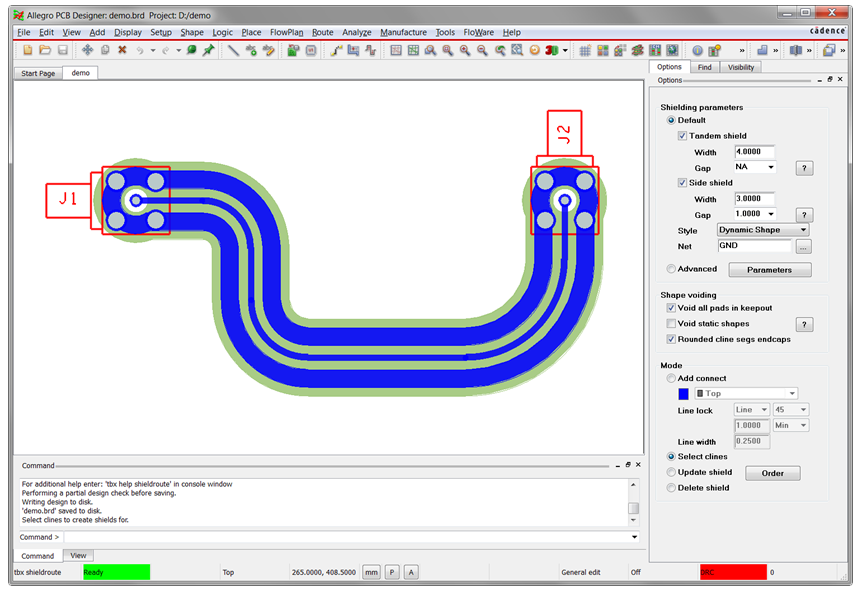
Task: Select the Advanced radio button
Action: (x=670, y=269)
